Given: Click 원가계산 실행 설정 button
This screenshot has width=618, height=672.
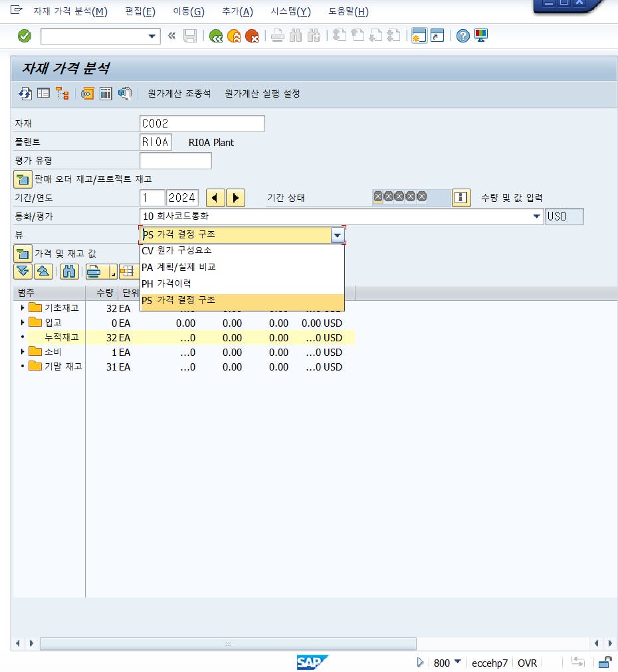Looking at the screenshot, I should [262, 94].
